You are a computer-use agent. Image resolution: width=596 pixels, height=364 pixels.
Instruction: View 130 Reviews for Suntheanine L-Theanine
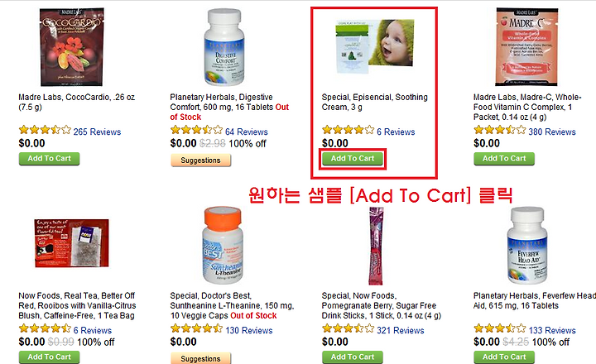pos(248,330)
